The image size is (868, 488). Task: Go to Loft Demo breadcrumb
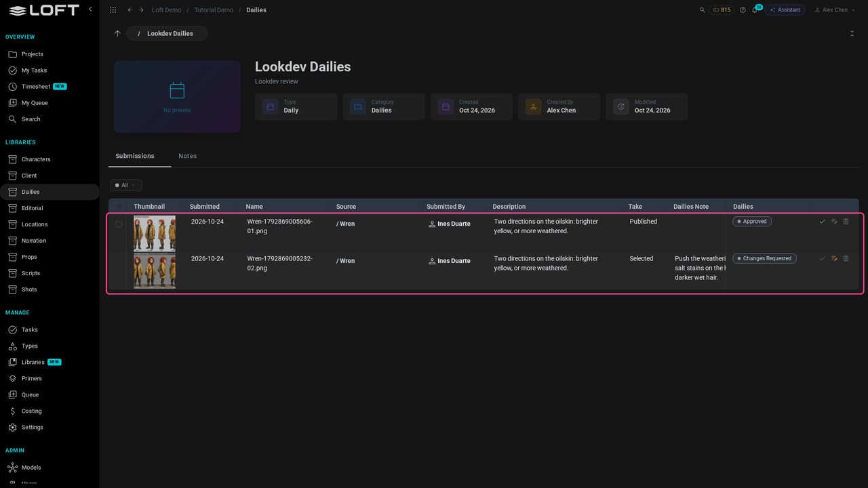tap(167, 10)
